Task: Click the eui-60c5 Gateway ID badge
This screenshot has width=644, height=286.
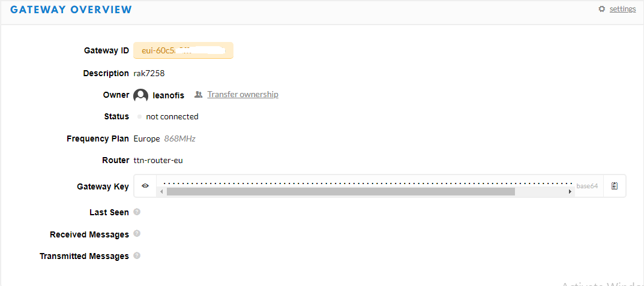Action: coord(183,50)
